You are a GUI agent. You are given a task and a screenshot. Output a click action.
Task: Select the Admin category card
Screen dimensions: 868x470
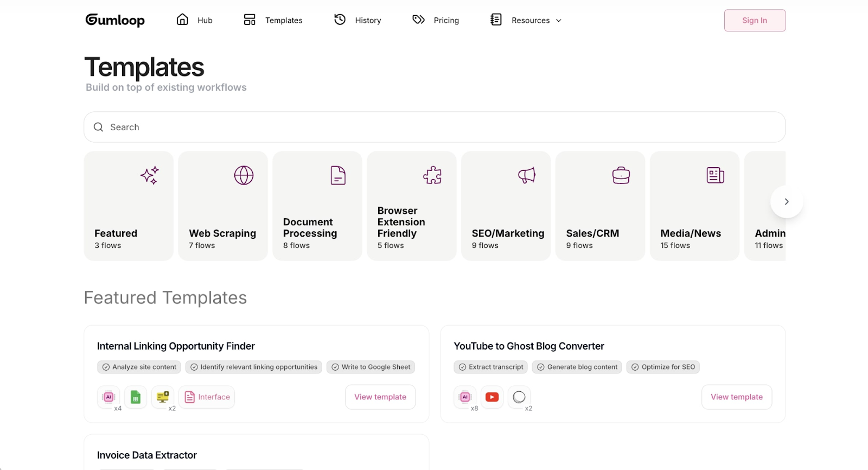(x=765, y=206)
